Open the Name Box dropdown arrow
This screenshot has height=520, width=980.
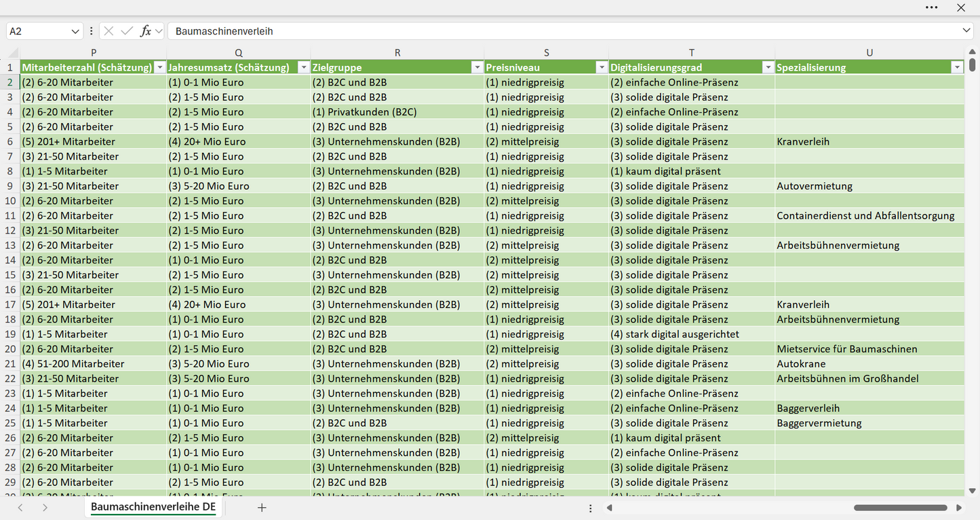point(75,31)
